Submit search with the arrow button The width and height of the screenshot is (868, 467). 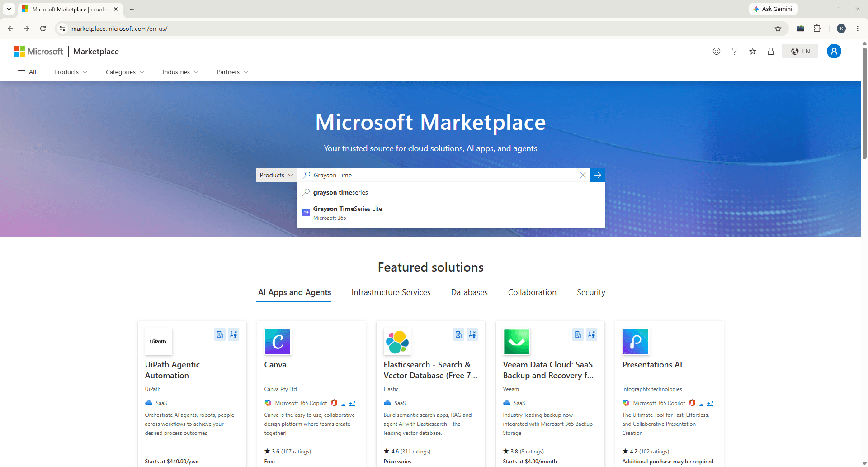click(598, 175)
